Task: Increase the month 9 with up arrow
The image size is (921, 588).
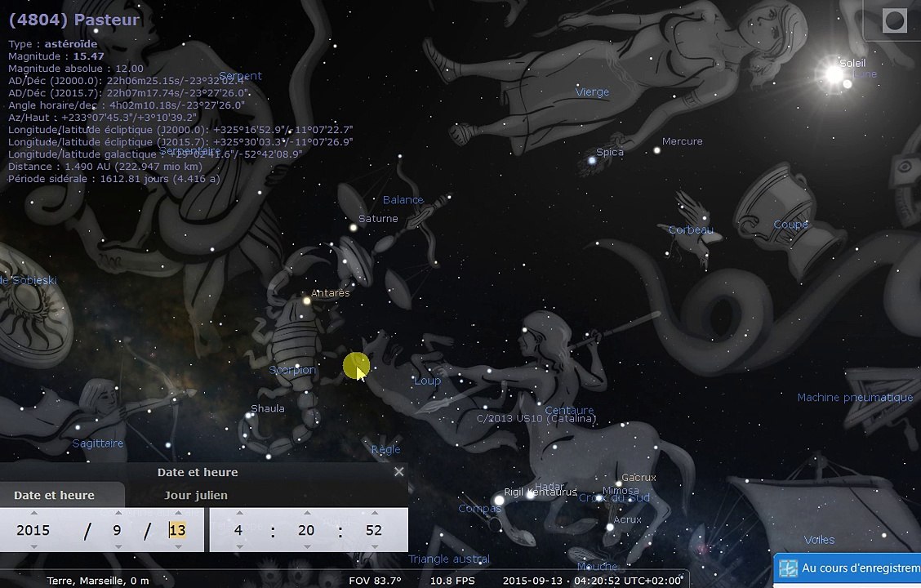Action: point(118,513)
